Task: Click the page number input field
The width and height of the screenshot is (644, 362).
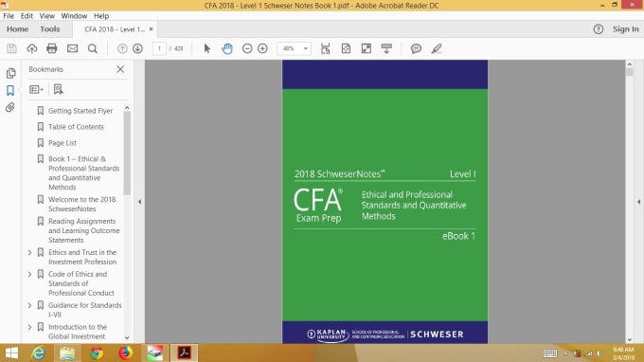Action: [x=159, y=48]
